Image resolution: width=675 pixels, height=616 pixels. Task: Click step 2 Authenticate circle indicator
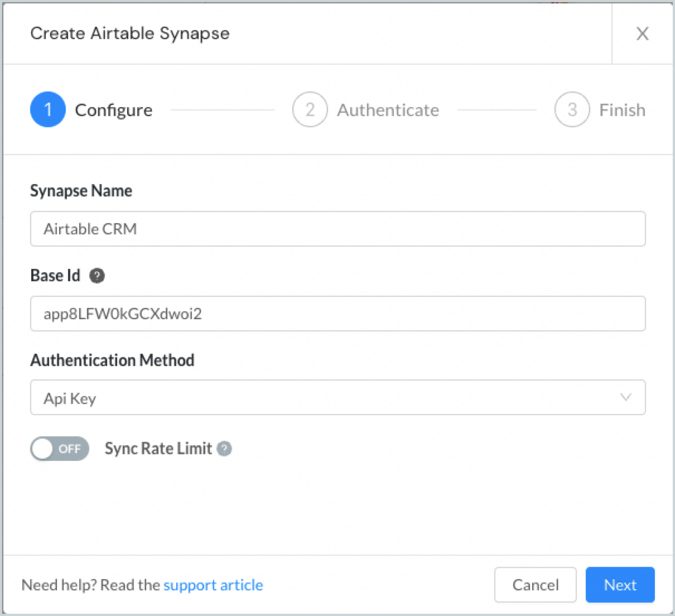click(x=310, y=109)
